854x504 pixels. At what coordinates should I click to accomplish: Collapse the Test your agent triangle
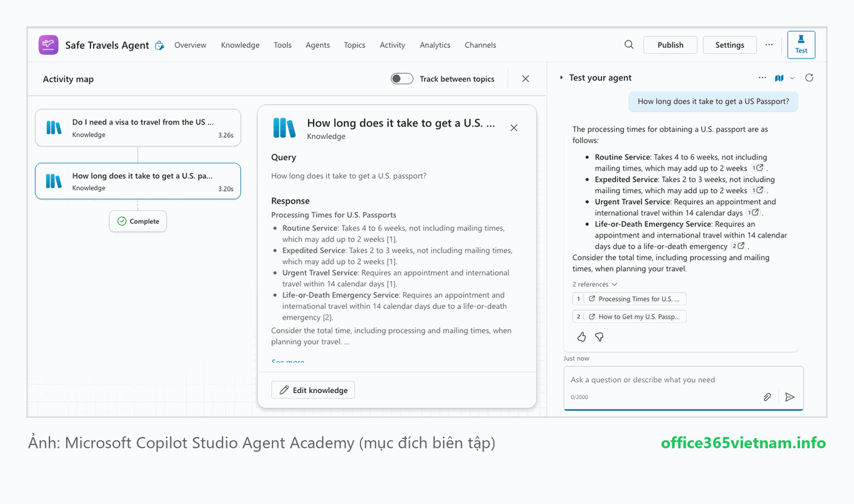561,78
